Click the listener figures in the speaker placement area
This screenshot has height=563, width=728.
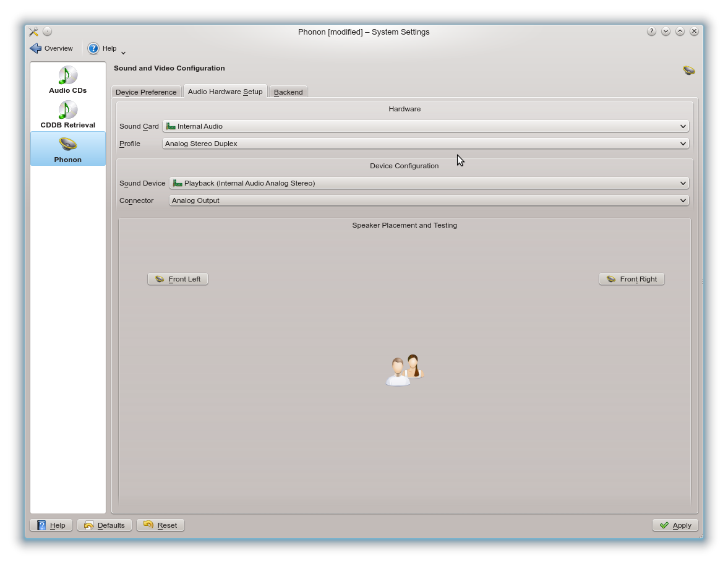404,369
